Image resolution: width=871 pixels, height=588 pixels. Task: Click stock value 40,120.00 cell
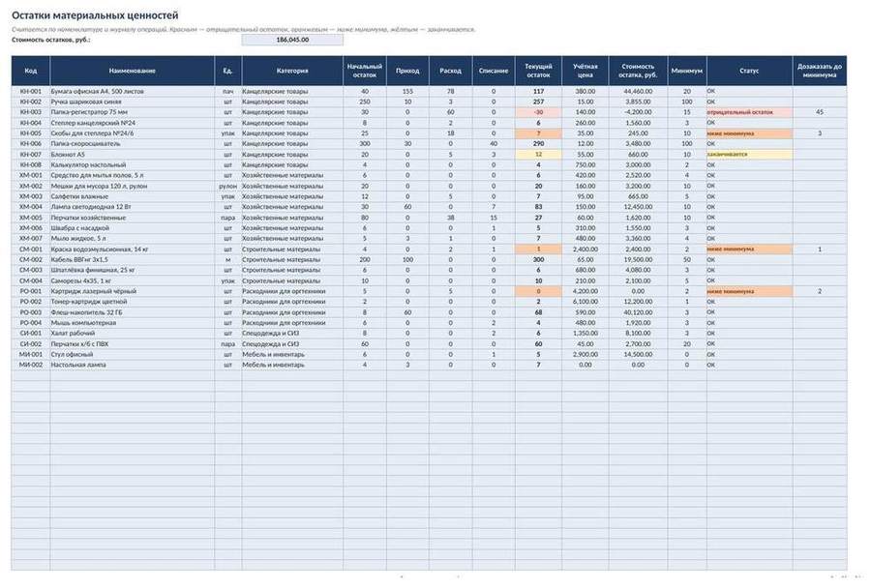[638, 312]
